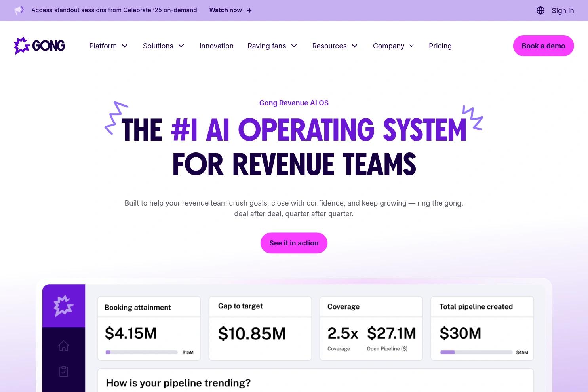Viewport: 588px width, 392px height.
Task: Visit the Pricing page
Action: coord(440,46)
